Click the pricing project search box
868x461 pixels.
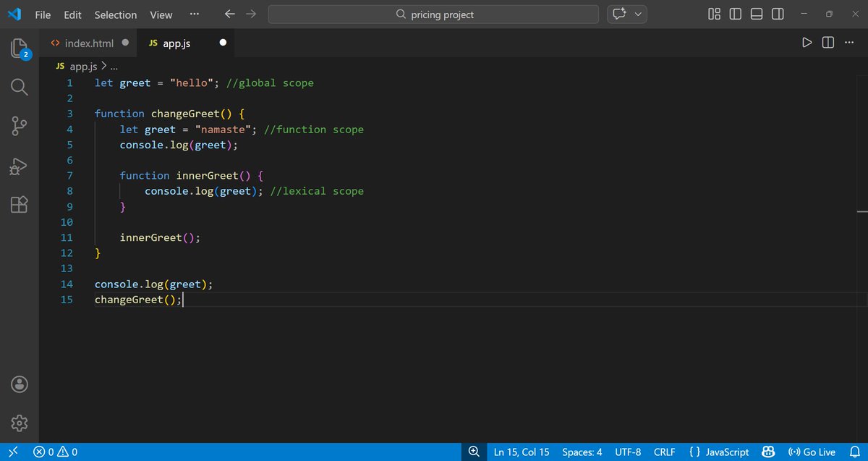pyautogui.click(x=433, y=14)
